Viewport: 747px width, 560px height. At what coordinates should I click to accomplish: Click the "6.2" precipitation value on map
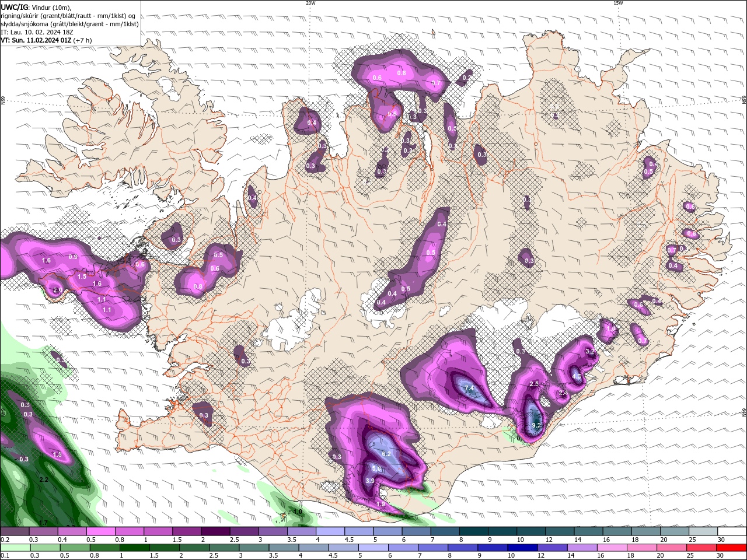(x=386, y=453)
